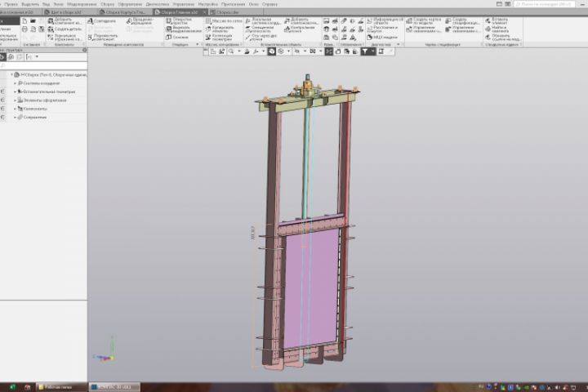Click Создать спецификацию icon

[448, 21]
